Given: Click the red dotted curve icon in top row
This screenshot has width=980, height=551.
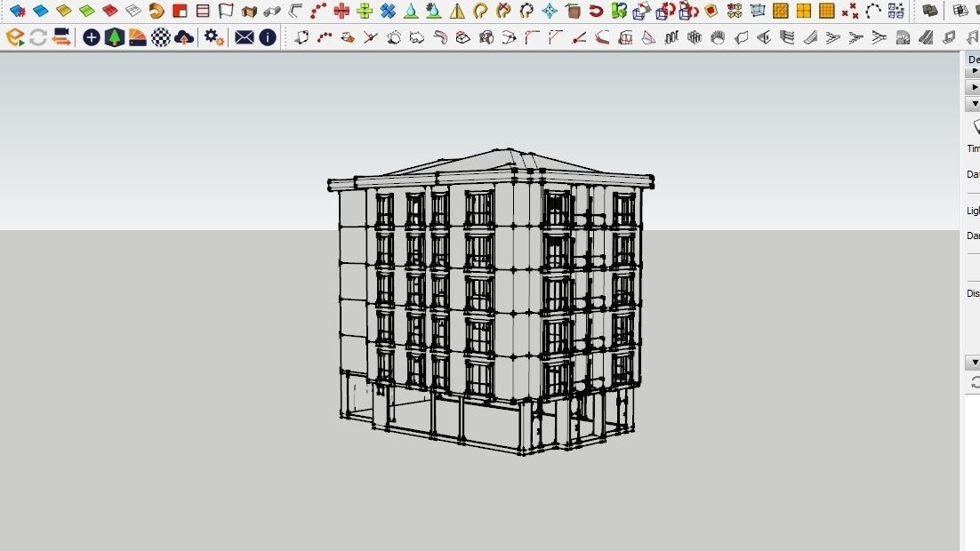Looking at the screenshot, I should pos(318,11).
